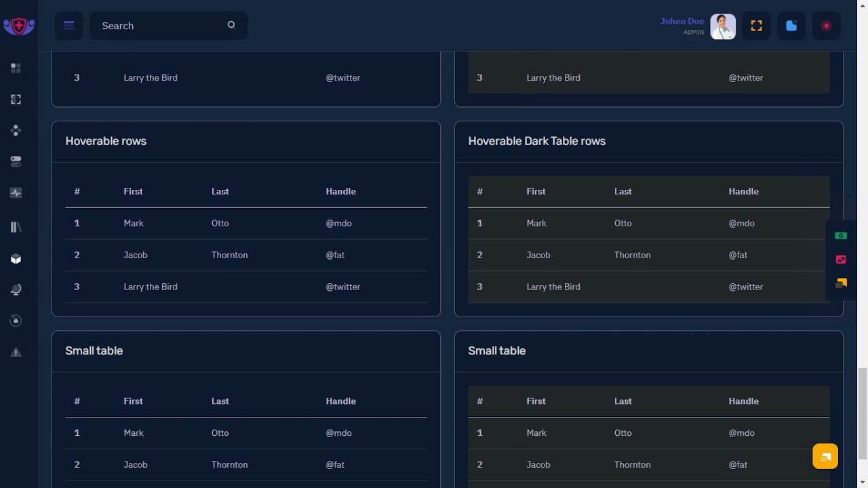Click "First" header in Hoverable rows table
This screenshot has height=488, width=868.
133,191
